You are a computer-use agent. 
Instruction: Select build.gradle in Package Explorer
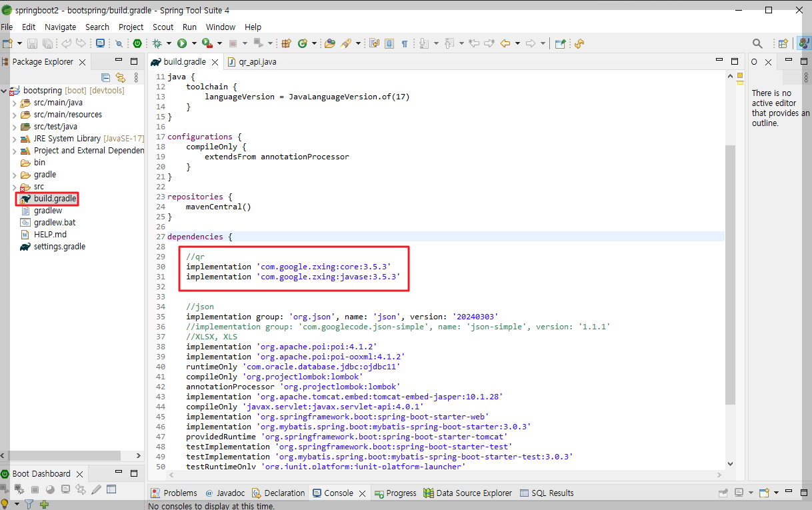click(x=55, y=199)
